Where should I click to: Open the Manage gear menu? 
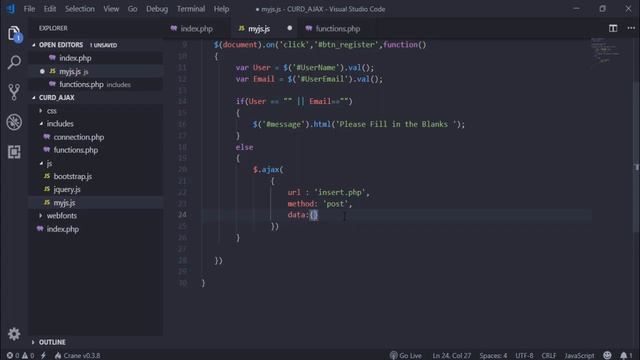tap(14, 334)
